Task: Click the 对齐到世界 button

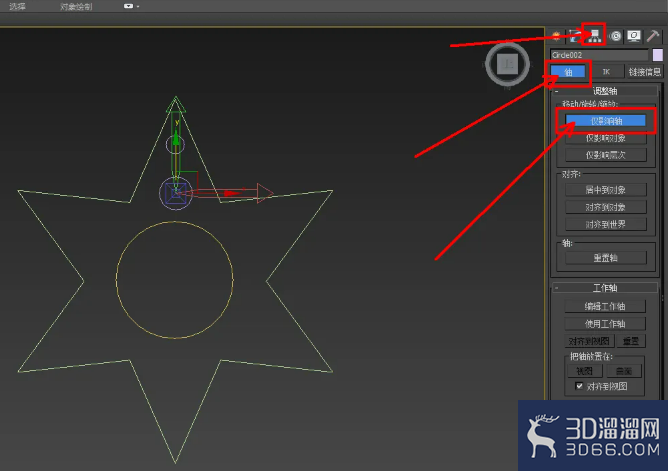Action: [x=606, y=224]
